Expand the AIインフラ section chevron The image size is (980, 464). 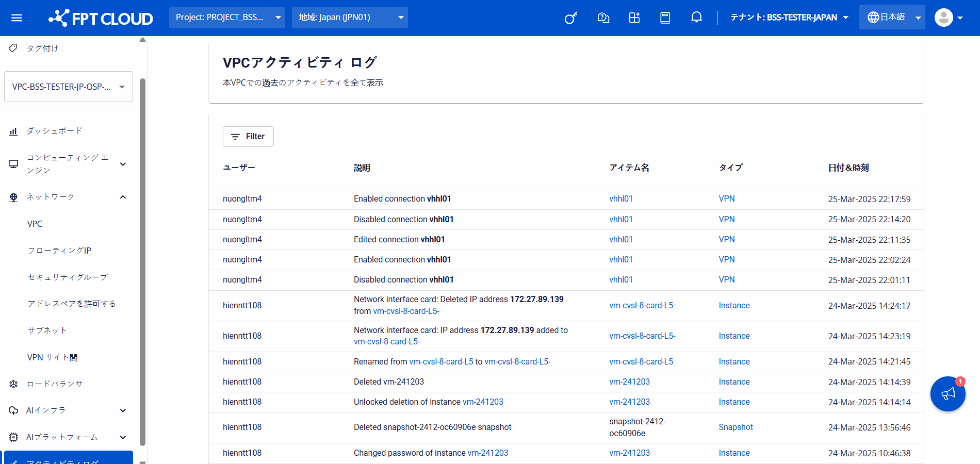[123, 410]
